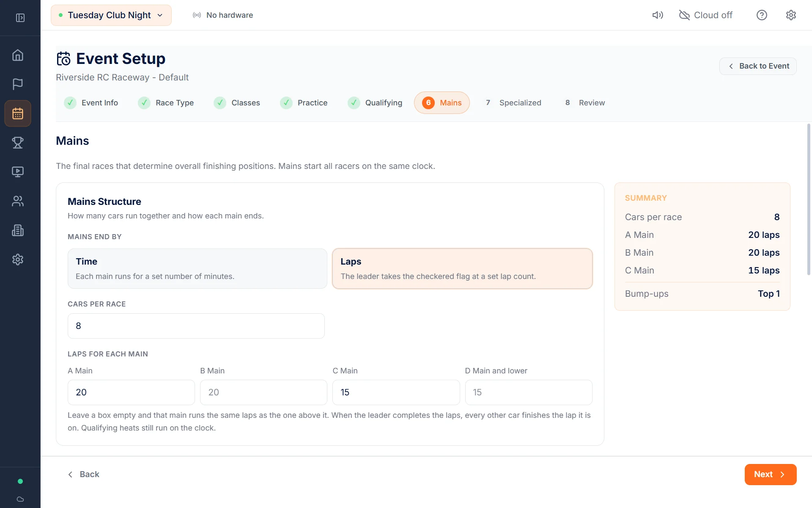Click the Back to Event button

click(758, 66)
